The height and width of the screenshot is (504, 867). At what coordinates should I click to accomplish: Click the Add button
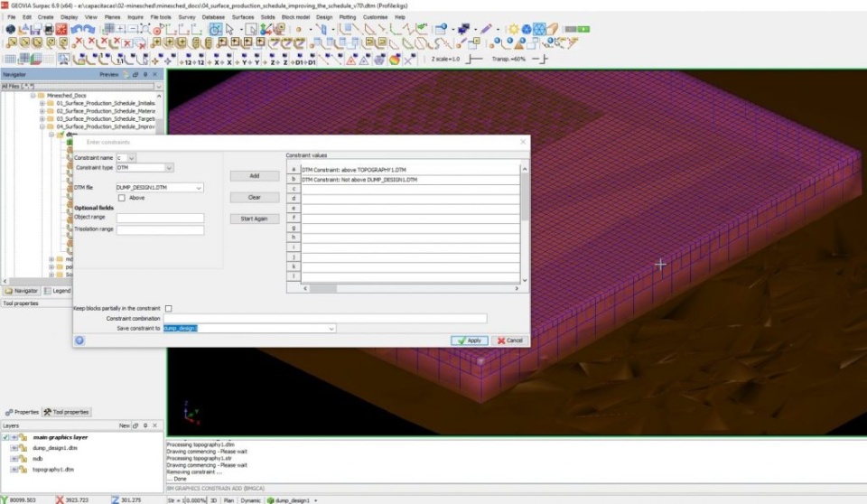click(x=254, y=175)
